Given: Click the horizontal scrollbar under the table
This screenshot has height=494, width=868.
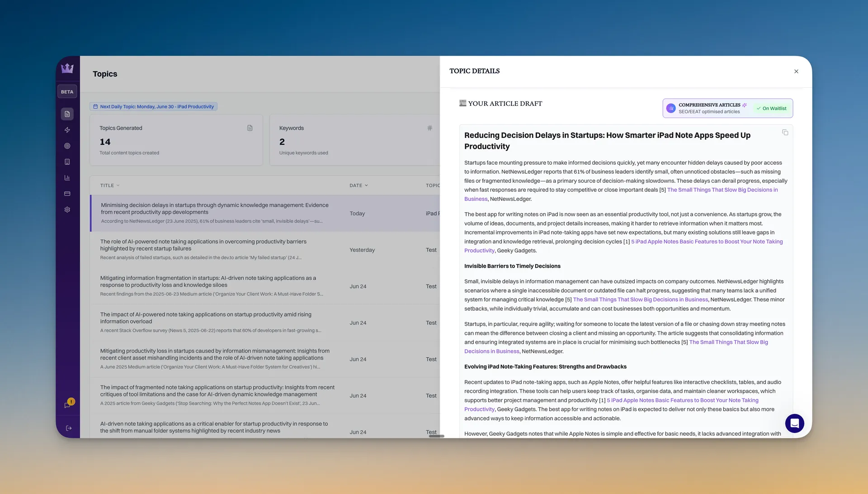Looking at the screenshot, I should click(436, 436).
